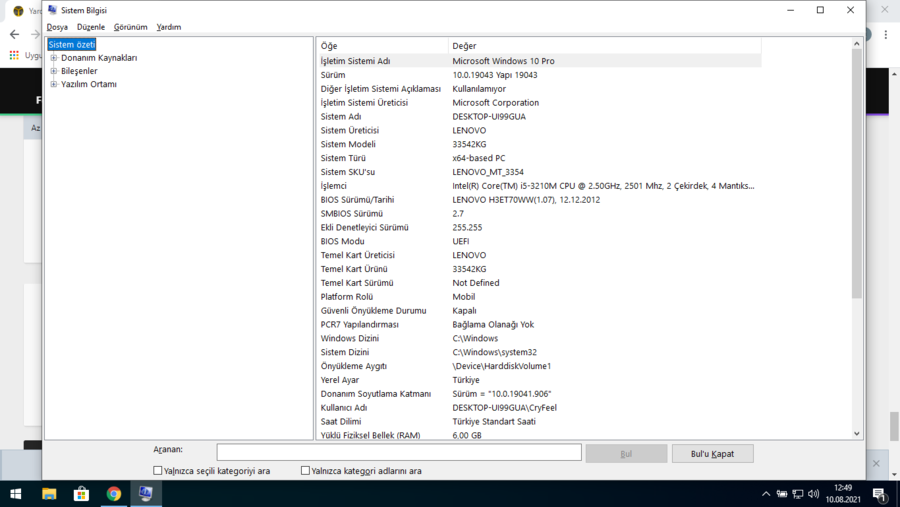Click Chrome back arrow behind window
This screenshot has height=507, width=900.
click(x=14, y=34)
